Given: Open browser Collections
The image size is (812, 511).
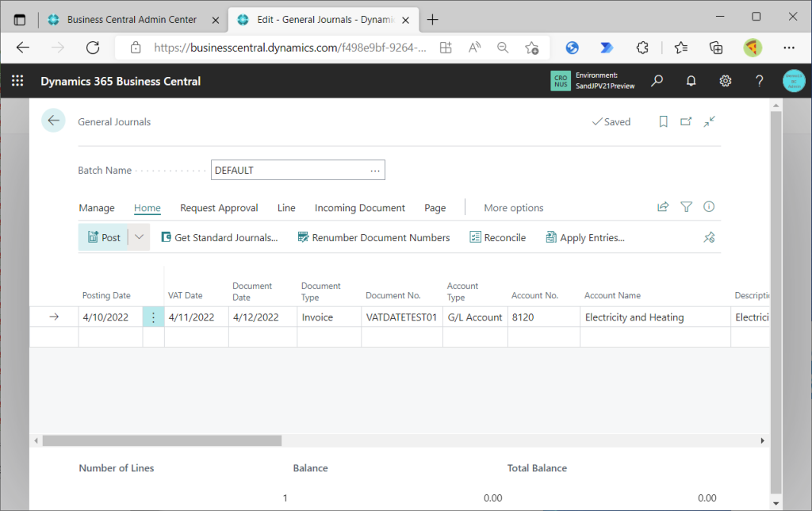Looking at the screenshot, I should click(716, 48).
